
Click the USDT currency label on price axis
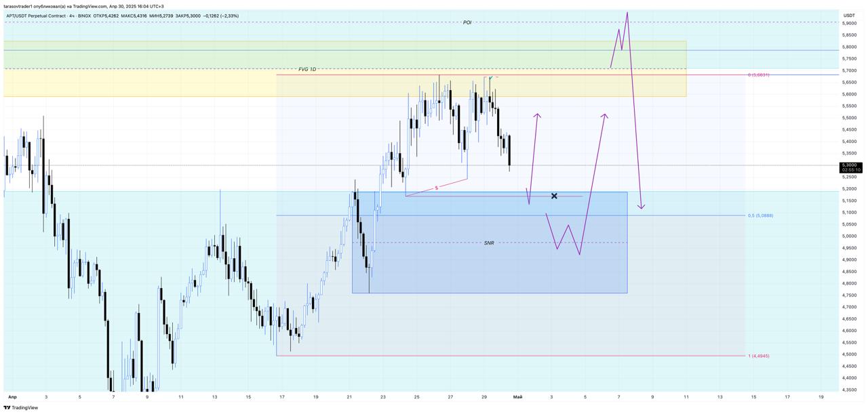849,15
